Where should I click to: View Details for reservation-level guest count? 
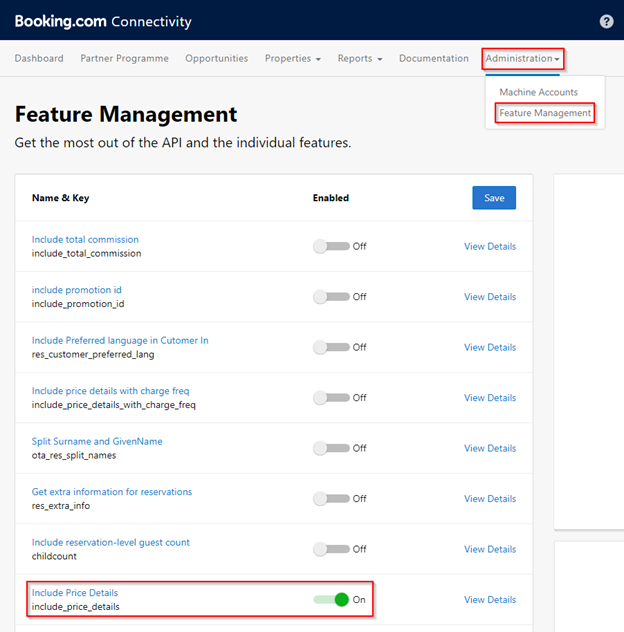(x=490, y=549)
